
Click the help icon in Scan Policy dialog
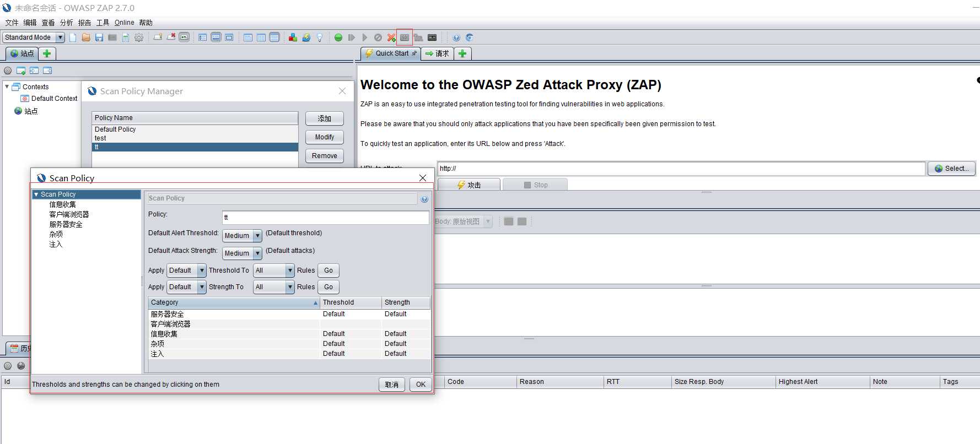coord(424,199)
